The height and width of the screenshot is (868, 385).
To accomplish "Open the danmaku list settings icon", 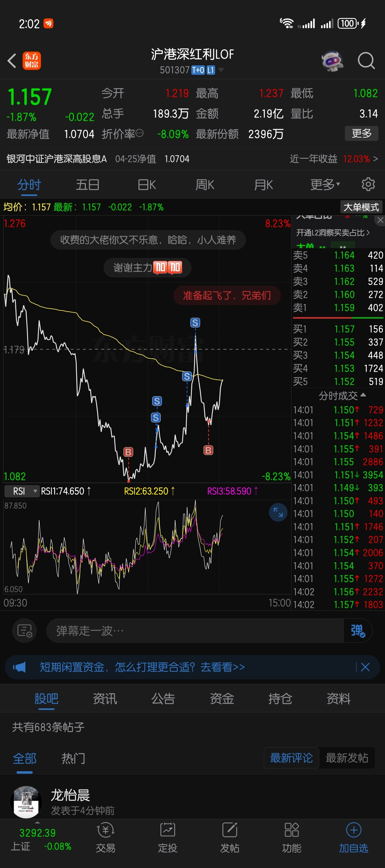I will (x=25, y=631).
